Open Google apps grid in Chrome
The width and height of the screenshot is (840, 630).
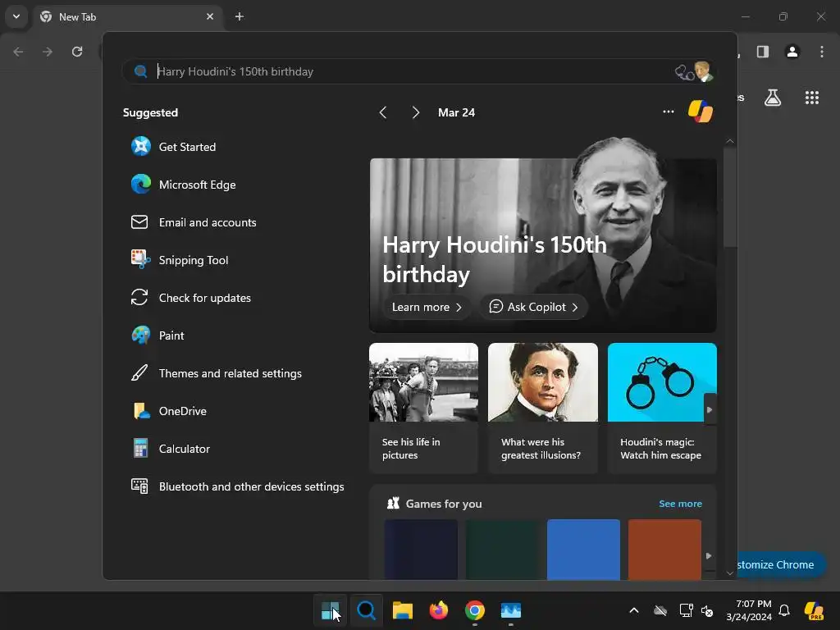pyautogui.click(x=811, y=98)
